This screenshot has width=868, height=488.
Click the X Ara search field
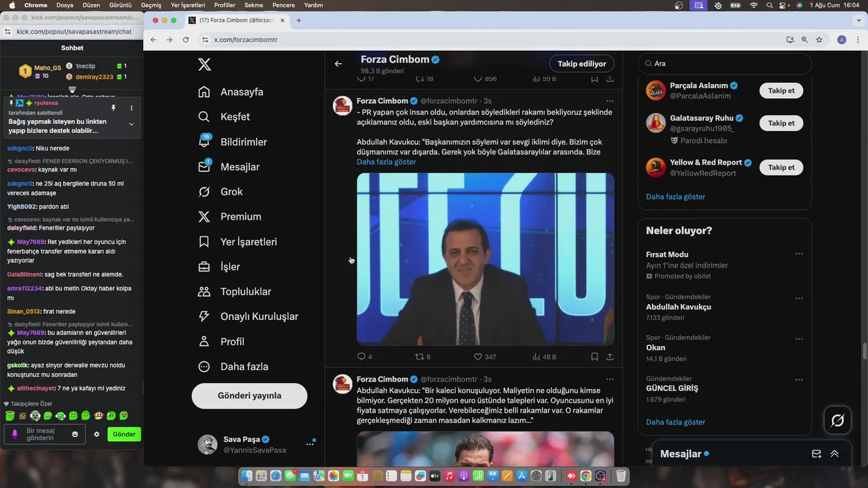pyautogui.click(x=724, y=64)
